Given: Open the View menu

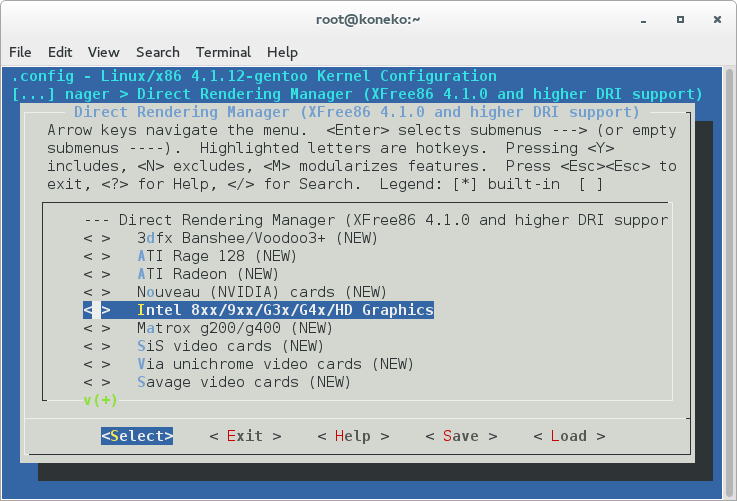Looking at the screenshot, I should (x=103, y=52).
